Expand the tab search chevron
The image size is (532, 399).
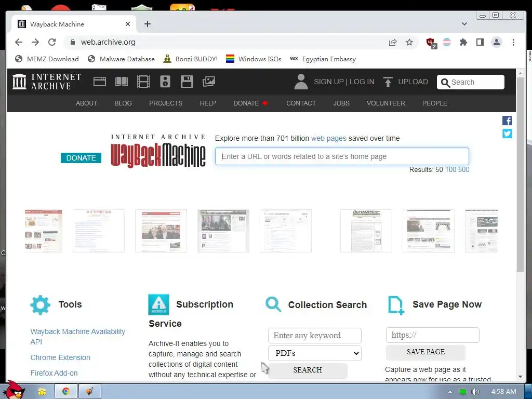point(464,24)
